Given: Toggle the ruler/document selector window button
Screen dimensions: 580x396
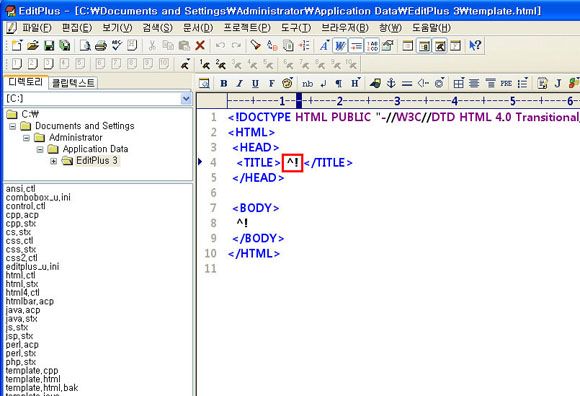Looking at the screenshot, I should pyautogui.click(x=408, y=46).
